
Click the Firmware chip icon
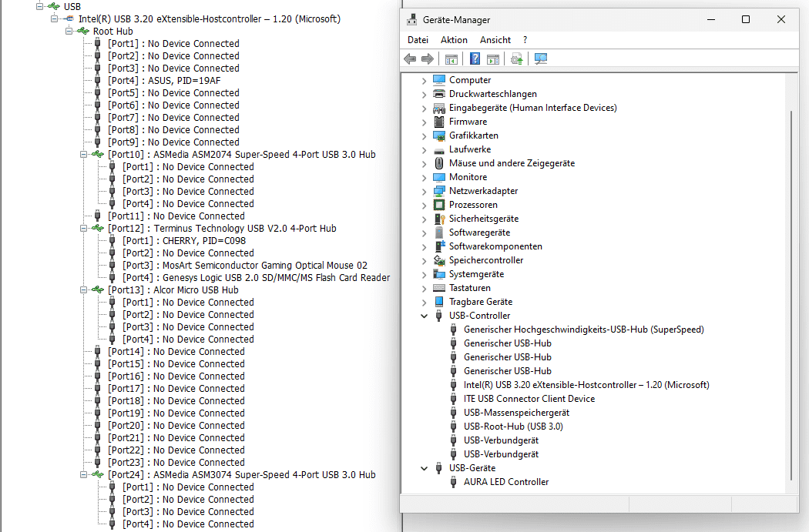pos(439,122)
